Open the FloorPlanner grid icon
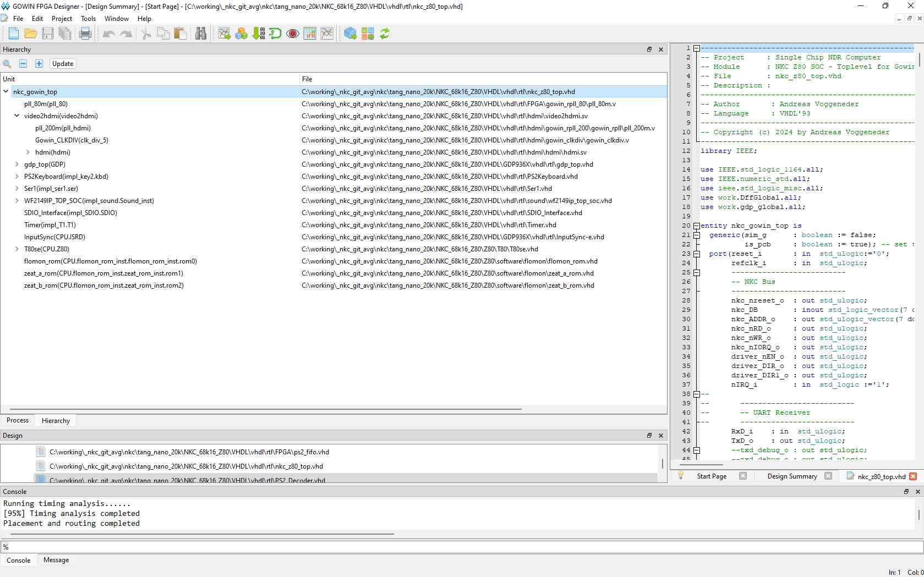 (310, 34)
